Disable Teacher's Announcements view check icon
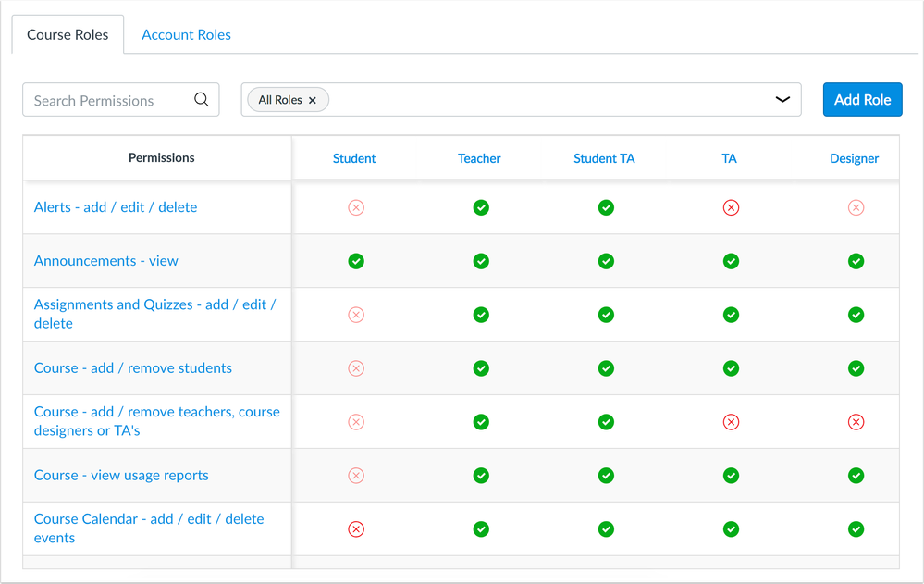Image resolution: width=924 pixels, height=584 pixels. click(x=481, y=261)
